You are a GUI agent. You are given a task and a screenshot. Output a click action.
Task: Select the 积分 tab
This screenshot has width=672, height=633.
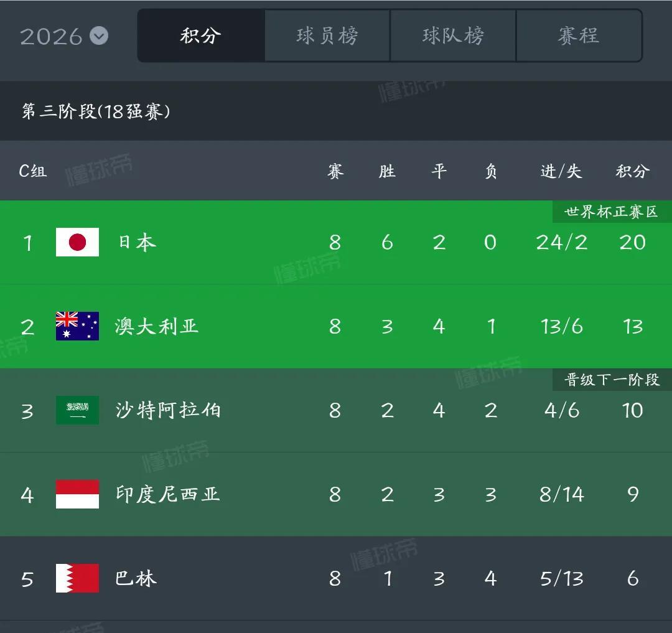coord(201,35)
